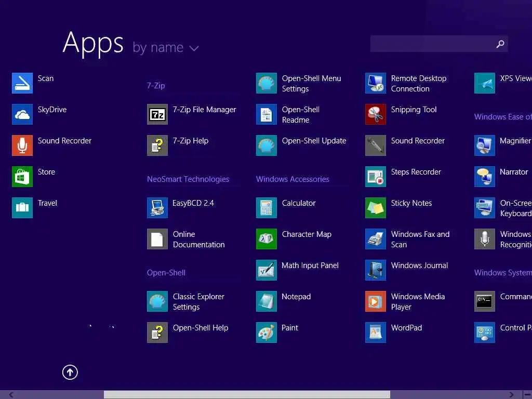
Task: Launch Magnifier icon
Action: (x=485, y=145)
